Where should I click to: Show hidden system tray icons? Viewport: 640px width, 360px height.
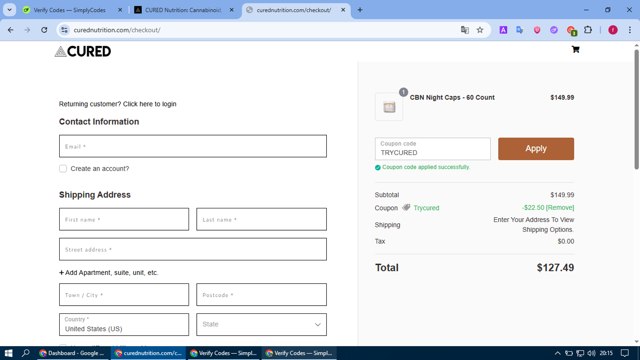click(x=558, y=353)
